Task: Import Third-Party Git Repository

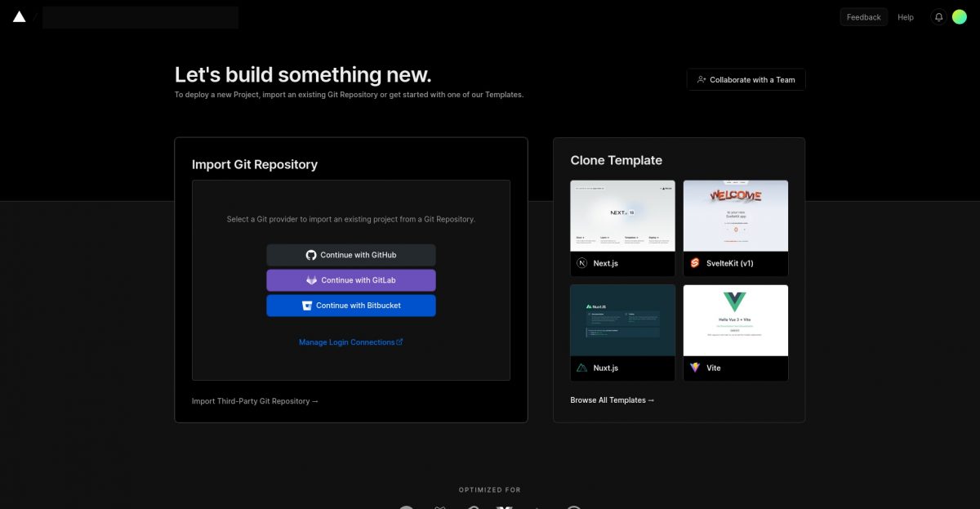Action: 255,401
